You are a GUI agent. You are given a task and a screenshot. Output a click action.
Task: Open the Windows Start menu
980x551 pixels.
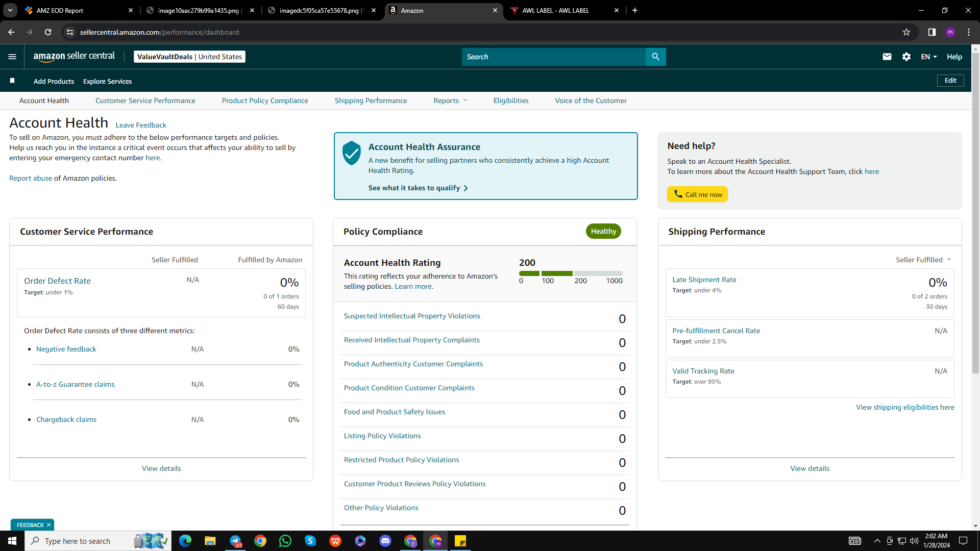click(x=12, y=541)
